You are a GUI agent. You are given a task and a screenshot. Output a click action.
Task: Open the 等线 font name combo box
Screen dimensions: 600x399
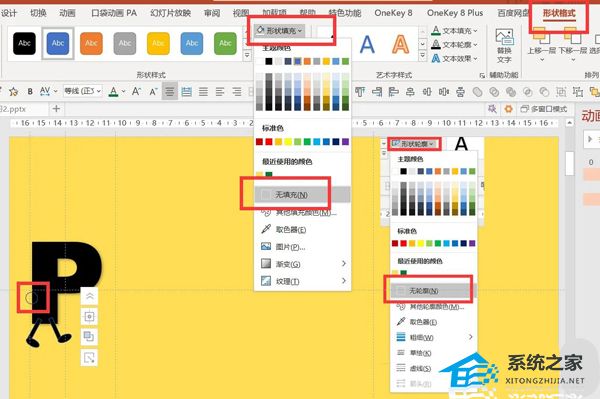[83, 91]
